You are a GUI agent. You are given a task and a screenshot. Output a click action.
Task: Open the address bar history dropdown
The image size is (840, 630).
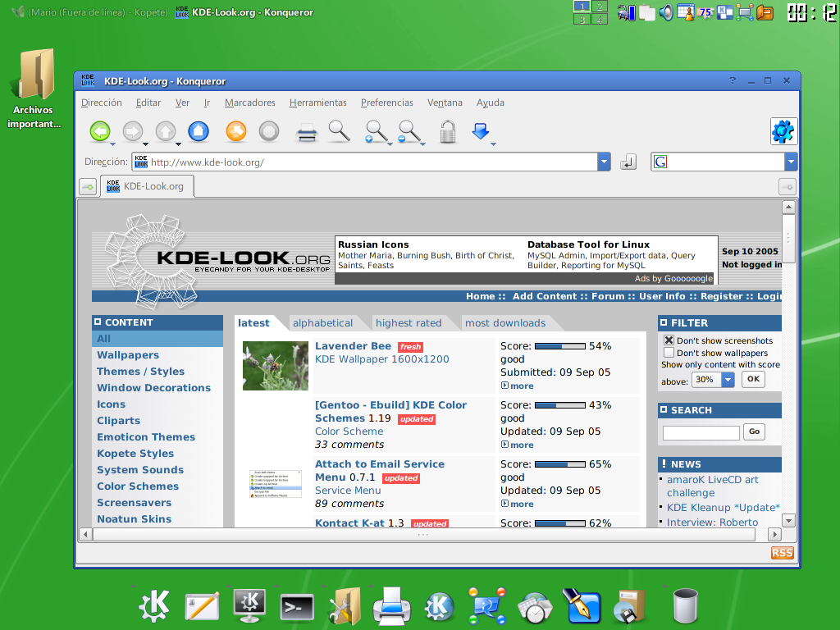tap(605, 162)
